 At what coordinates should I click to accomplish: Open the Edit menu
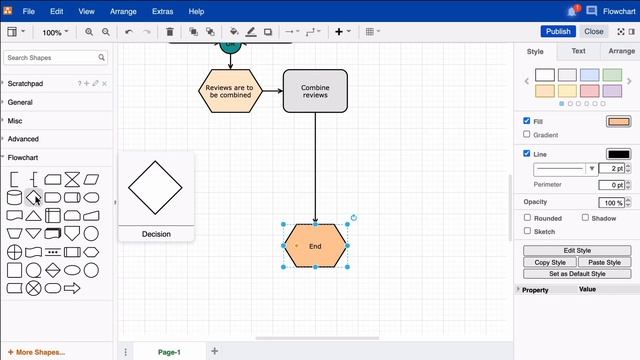(x=56, y=11)
